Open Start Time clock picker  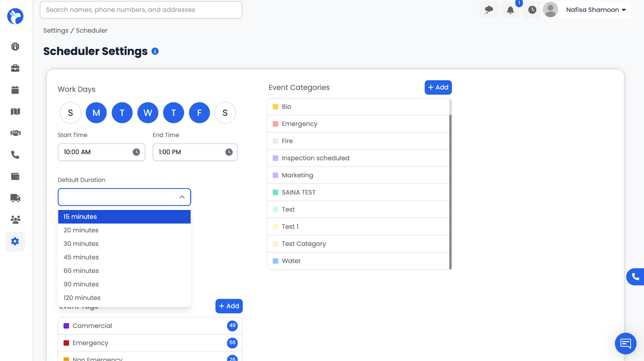(136, 152)
